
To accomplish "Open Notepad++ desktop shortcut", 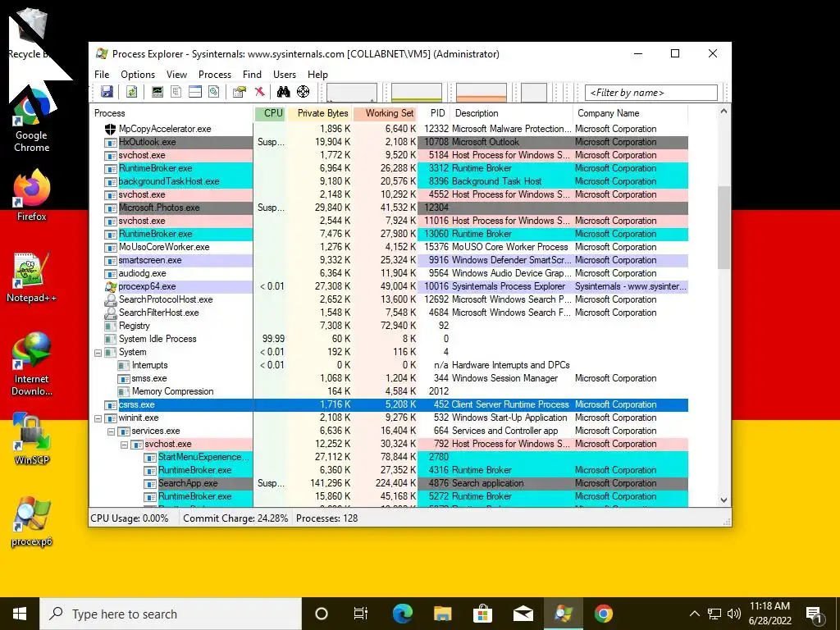I will click(x=32, y=277).
